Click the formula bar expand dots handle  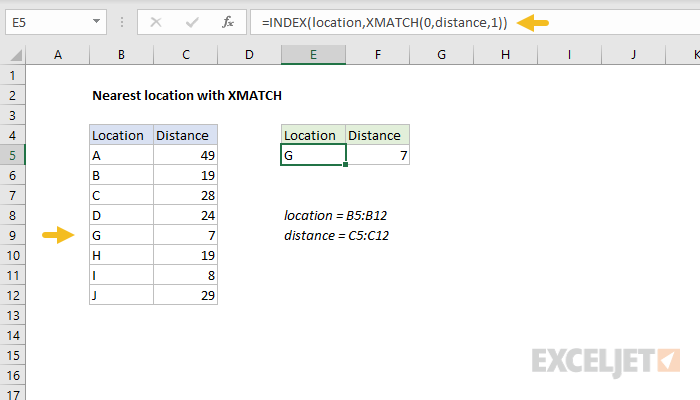[122, 22]
